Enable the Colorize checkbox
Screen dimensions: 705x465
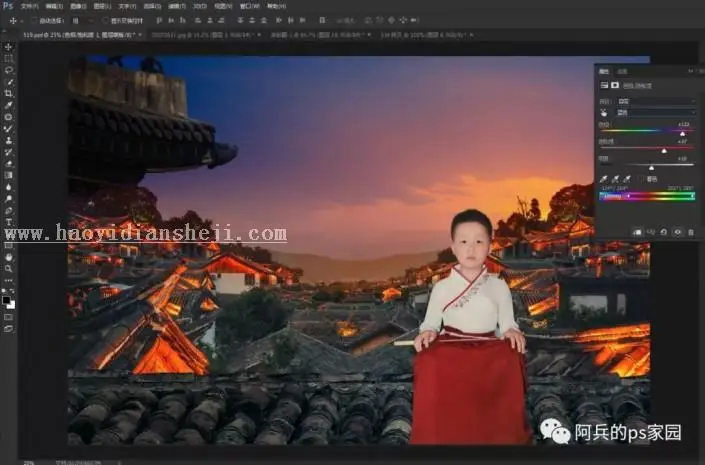click(x=641, y=179)
